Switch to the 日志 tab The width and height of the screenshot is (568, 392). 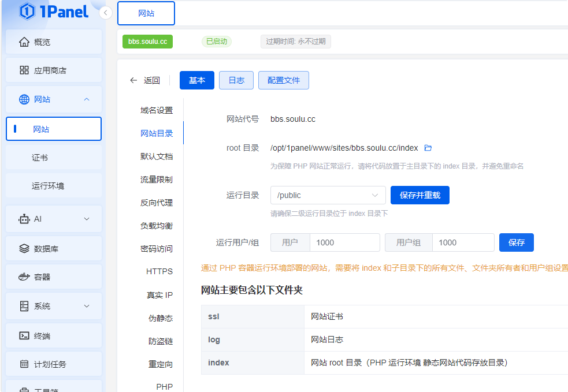coord(236,80)
